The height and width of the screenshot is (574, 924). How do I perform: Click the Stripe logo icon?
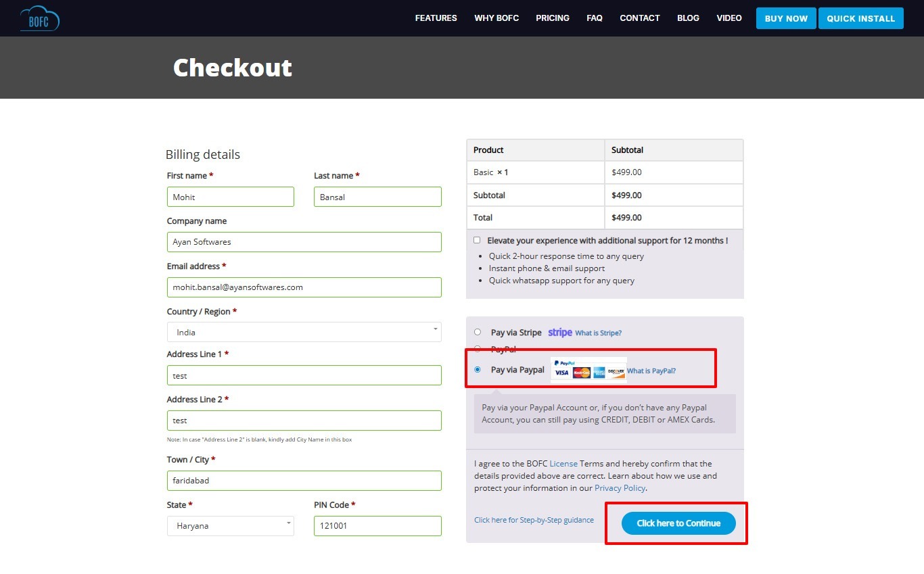559,332
